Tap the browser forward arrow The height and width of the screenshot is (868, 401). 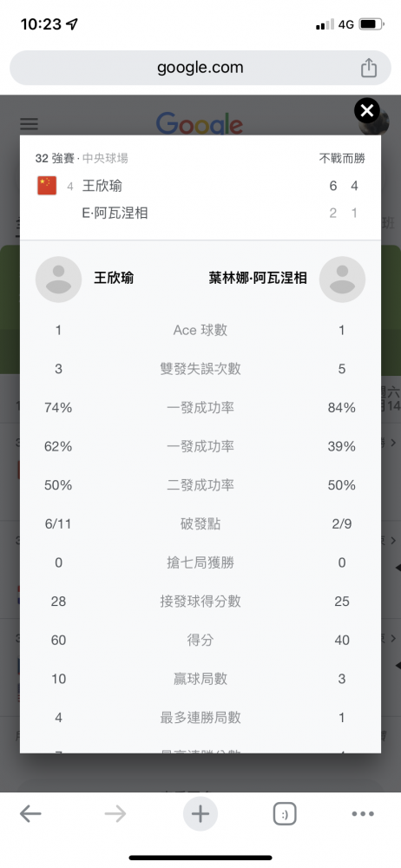pyautogui.click(x=115, y=814)
